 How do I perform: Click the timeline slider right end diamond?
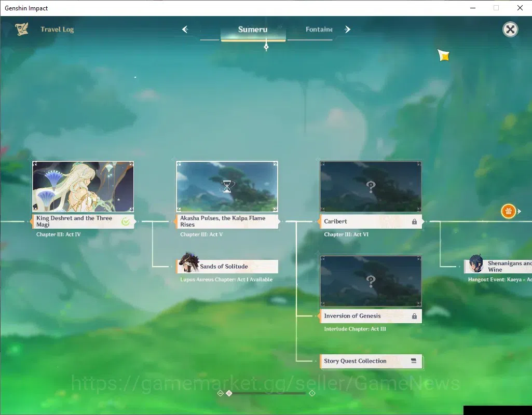(312, 393)
